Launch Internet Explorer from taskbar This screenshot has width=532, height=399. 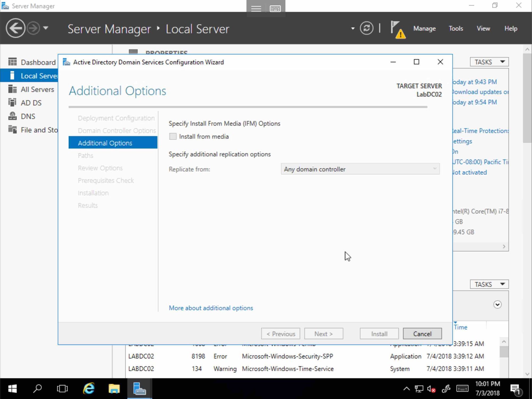coord(89,389)
